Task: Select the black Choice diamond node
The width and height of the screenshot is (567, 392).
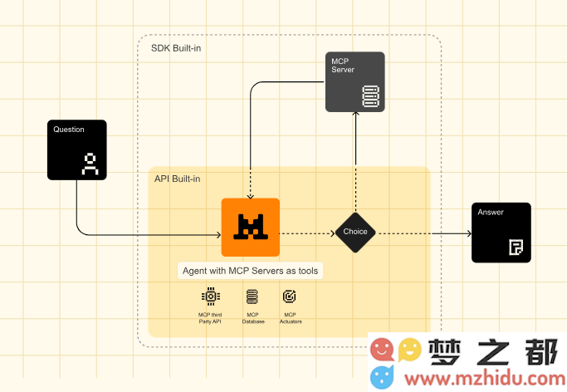Action: pos(355,232)
